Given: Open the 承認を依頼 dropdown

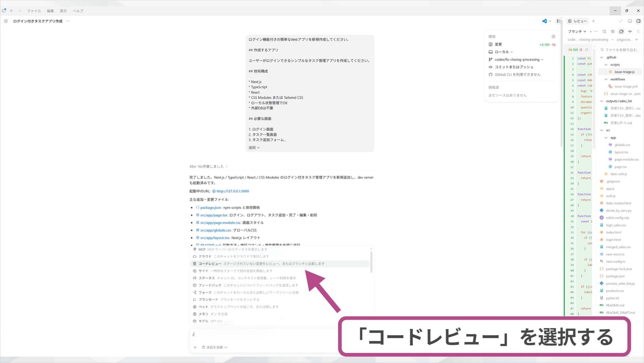Looking at the screenshot, I should coord(215,348).
